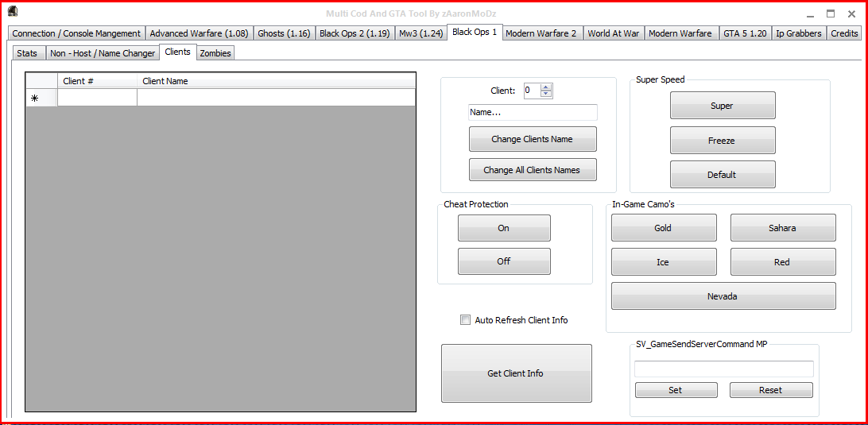Click the Client number value field
Screen dimensions: 868x425
point(532,91)
